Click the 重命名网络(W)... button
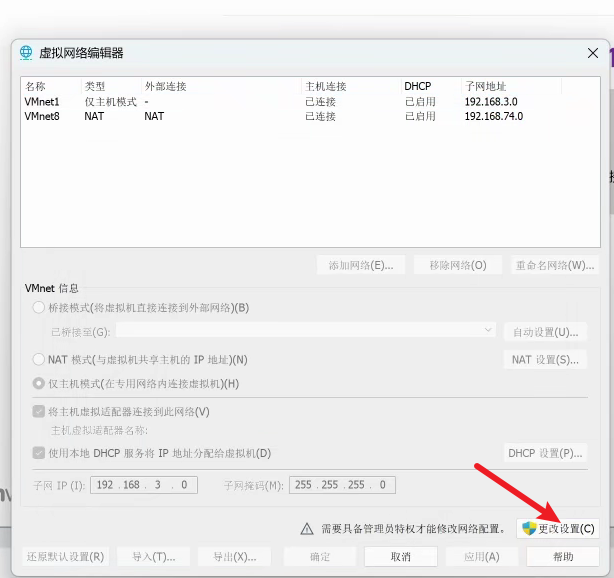The height and width of the screenshot is (578, 614). 555,266
